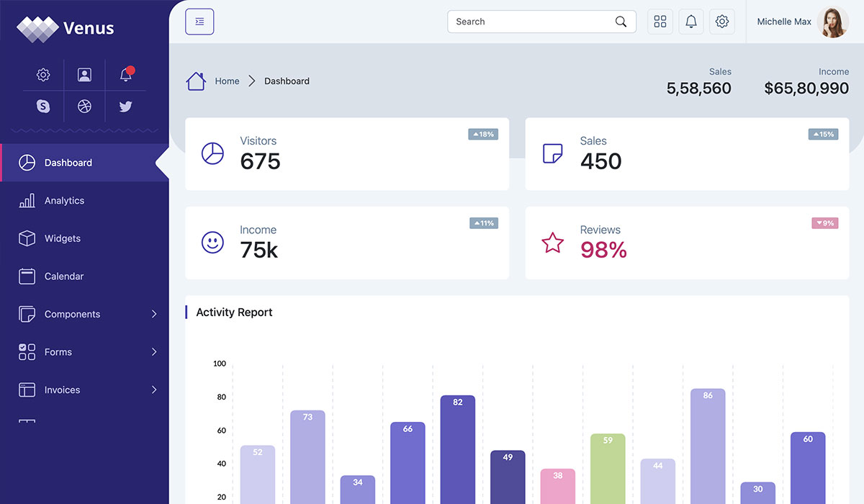The image size is (864, 504).
Task: Click the Forms checkbox grid icon
Action: click(27, 352)
